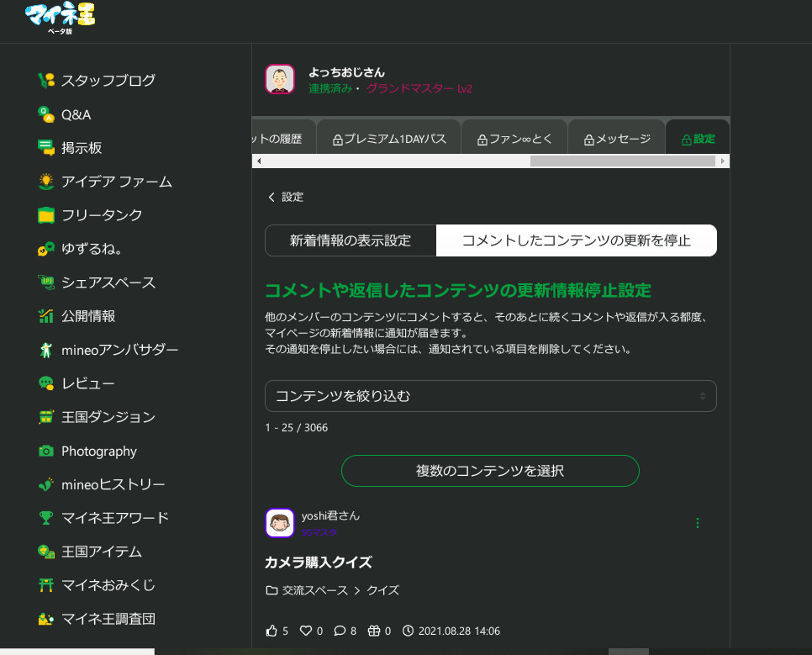Open アイデア ファーム lightbulb icon
The width and height of the screenshot is (812, 655).
coord(46,182)
